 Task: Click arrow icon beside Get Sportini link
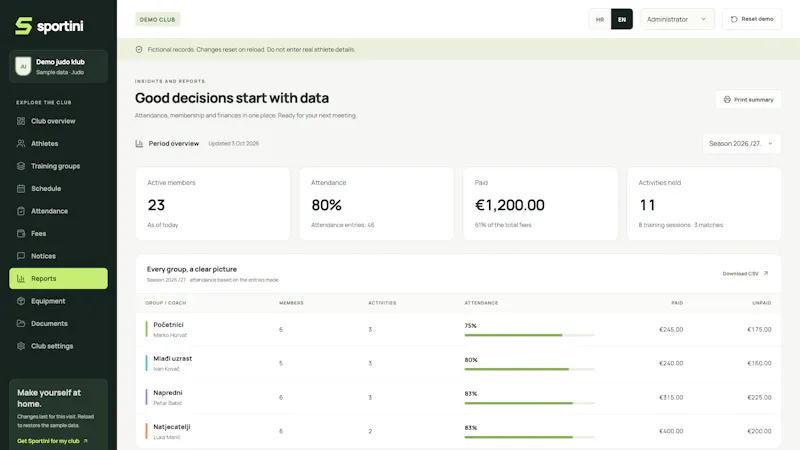[85, 441]
